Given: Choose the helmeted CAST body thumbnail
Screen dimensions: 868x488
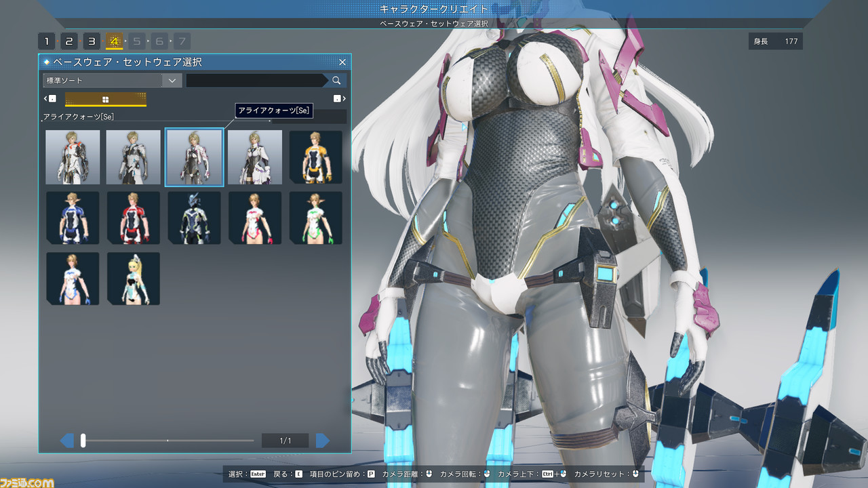Looking at the screenshot, I should pyautogui.click(x=195, y=218).
